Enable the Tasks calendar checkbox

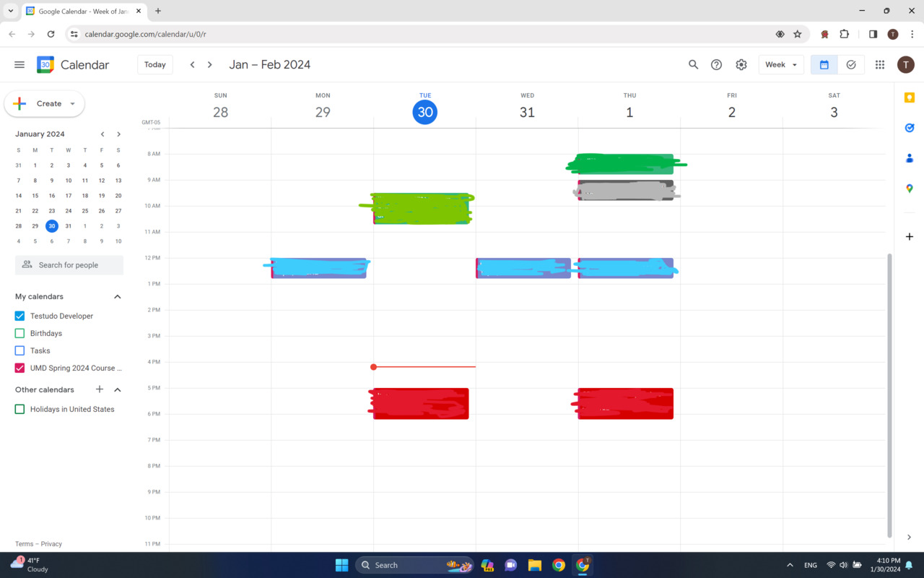pyautogui.click(x=19, y=350)
